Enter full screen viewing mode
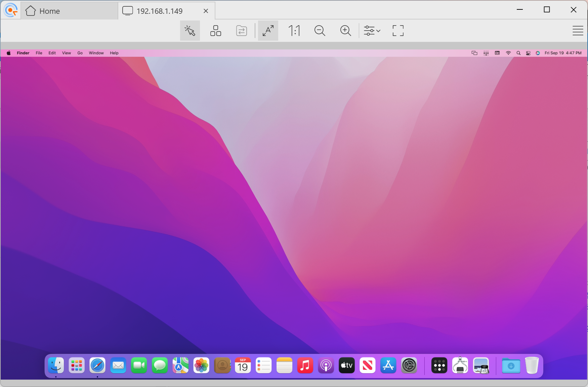 pyautogui.click(x=398, y=31)
